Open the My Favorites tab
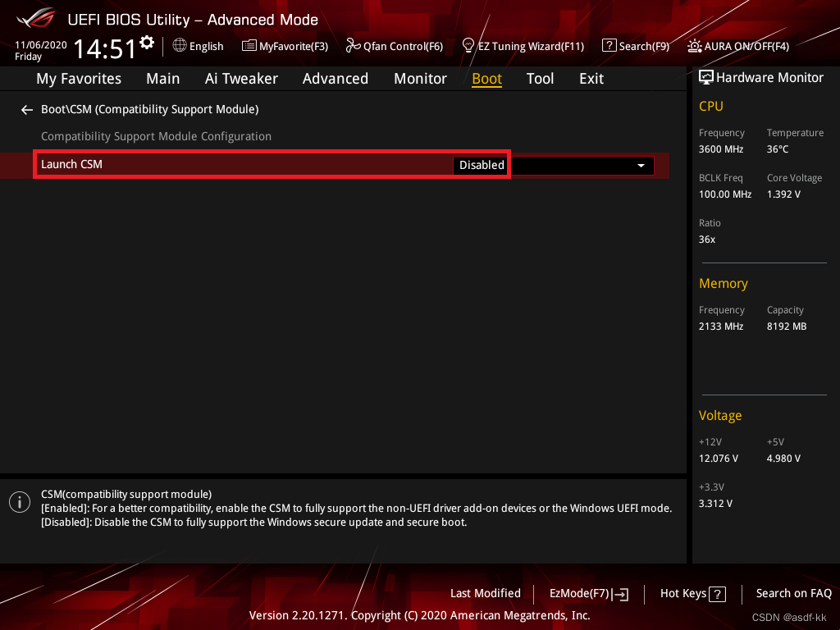This screenshot has height=630, width=840. (79, 79)
